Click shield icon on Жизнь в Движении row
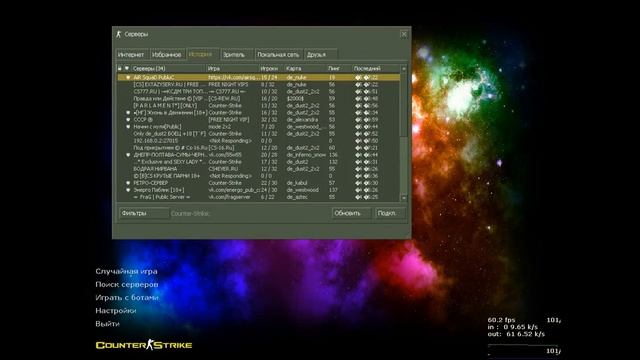Screen dimensions: 640x360 tap(128, 113)
